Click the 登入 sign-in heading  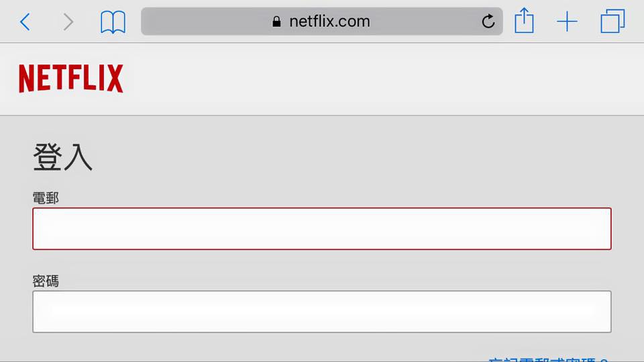coord(62,156)
